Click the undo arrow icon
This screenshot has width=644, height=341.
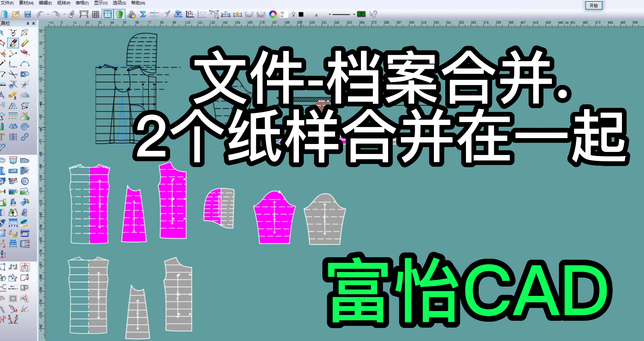tap(40, 14)
